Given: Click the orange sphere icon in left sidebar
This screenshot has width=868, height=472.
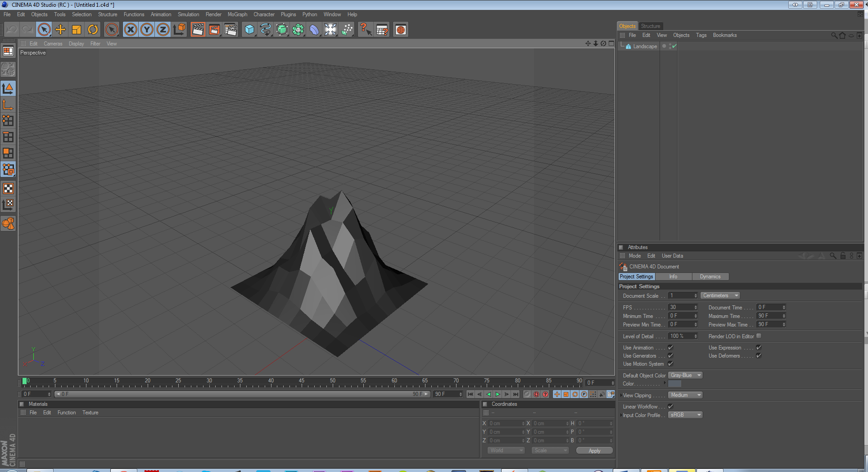Looking at the screenshot, I should [x=8, y=223].
